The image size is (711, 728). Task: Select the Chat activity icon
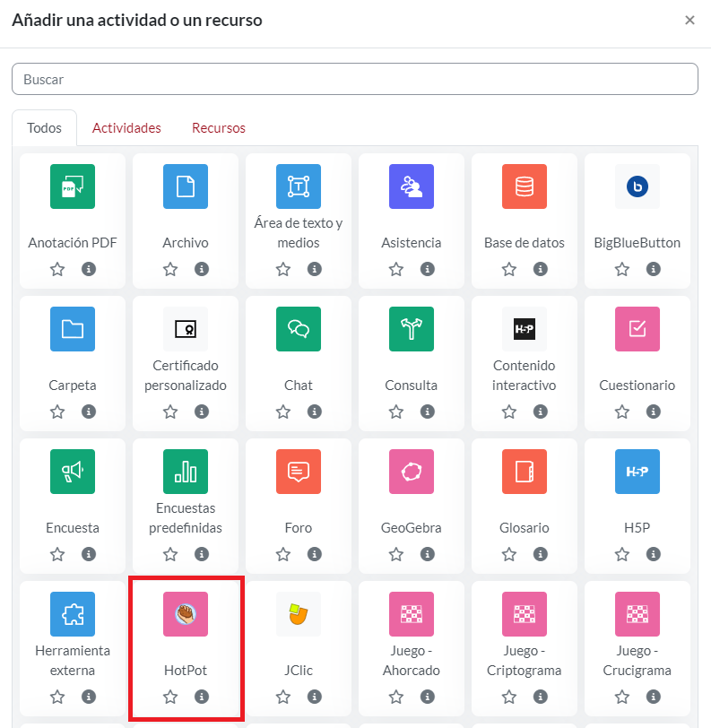pyautogui.click(x=299, y=329)
